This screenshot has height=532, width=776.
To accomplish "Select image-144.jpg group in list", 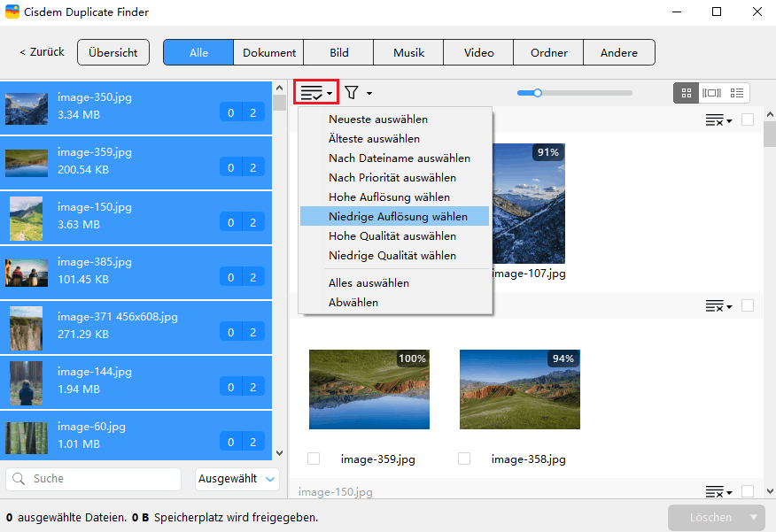I will 136,382.
